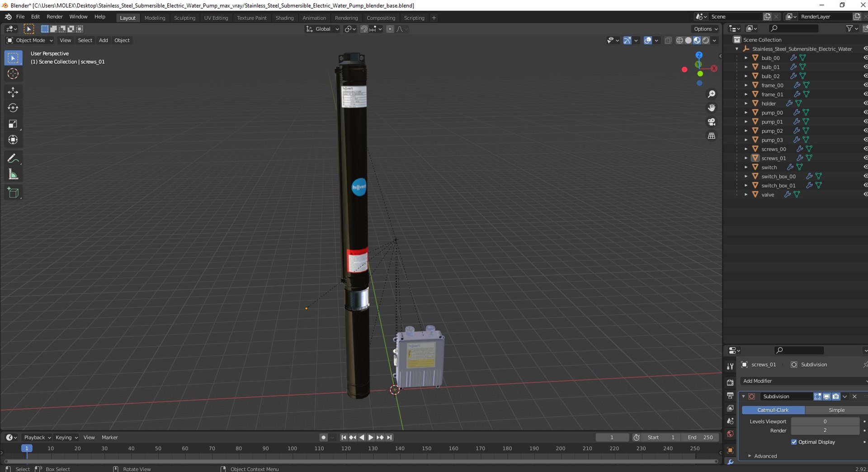868x472 pixels.
Task: Toggle the camera view icon
Action: tap(712, 122)
